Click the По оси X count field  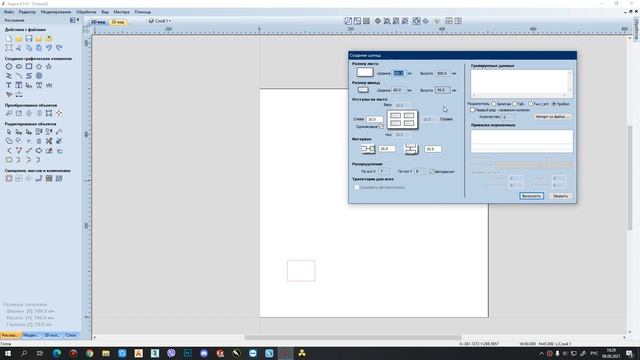pyautogui.click(x=384, y=171)
